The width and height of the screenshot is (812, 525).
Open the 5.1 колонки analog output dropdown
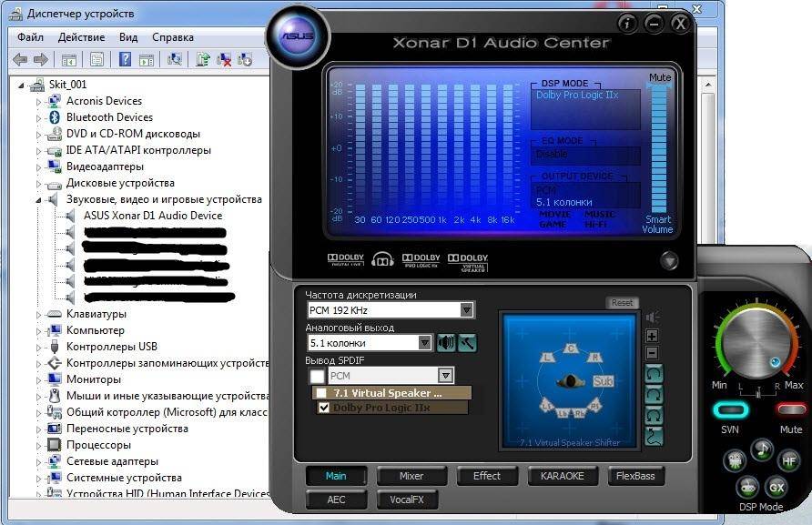(x=370, y=343)
